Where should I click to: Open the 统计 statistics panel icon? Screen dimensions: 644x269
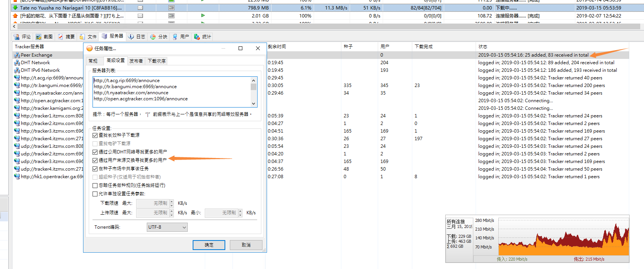[197, 37]
